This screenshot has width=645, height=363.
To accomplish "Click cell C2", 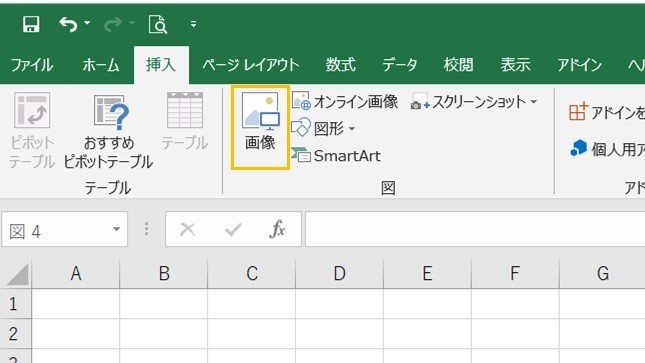I will (x=252, y=334).
